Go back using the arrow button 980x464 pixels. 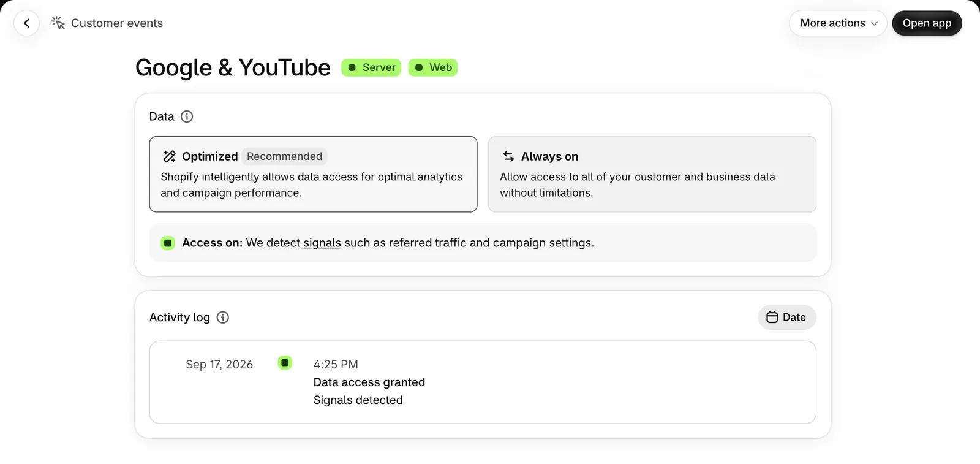point(26,23)
